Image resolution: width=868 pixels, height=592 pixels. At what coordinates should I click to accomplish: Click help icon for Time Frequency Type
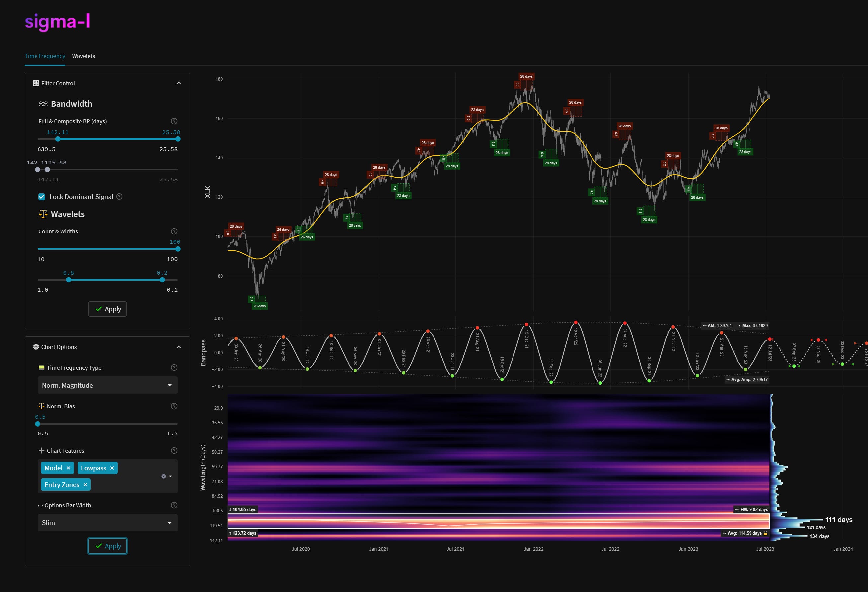pos(174,368)
